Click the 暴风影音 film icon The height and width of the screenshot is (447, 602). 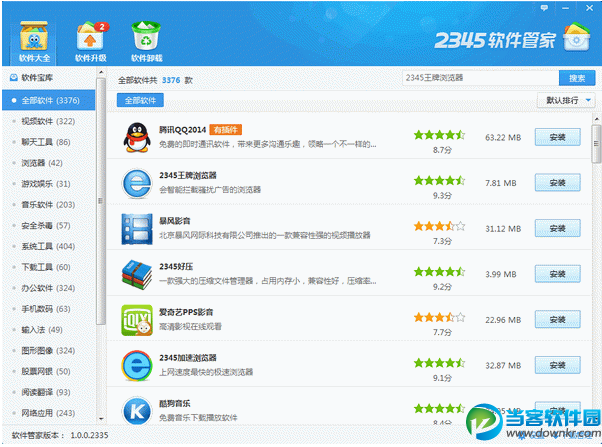(137, 229)
